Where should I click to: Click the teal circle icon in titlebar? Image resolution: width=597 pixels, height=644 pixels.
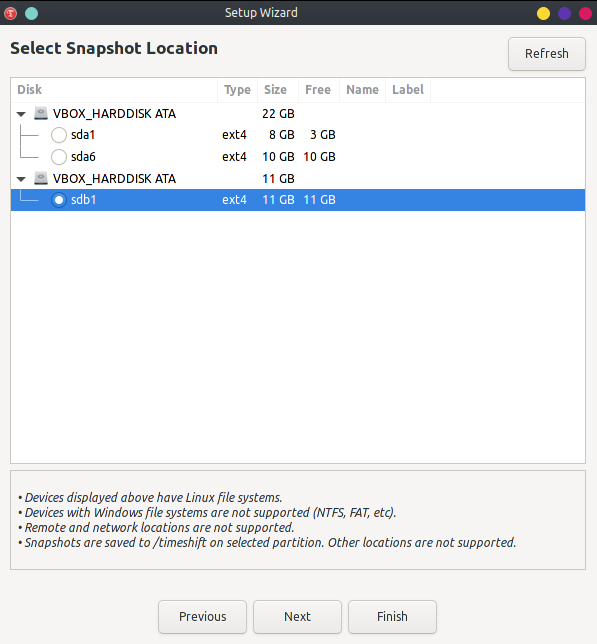[32, 13]
